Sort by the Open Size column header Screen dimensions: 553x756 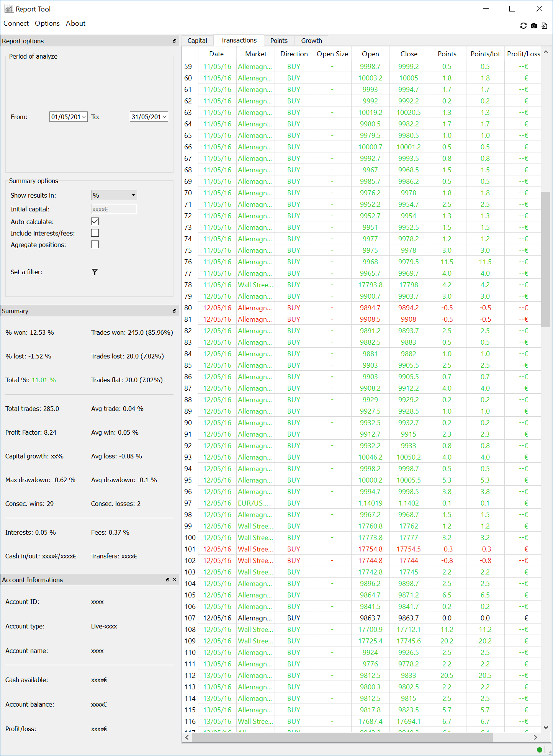click(332, 54)
